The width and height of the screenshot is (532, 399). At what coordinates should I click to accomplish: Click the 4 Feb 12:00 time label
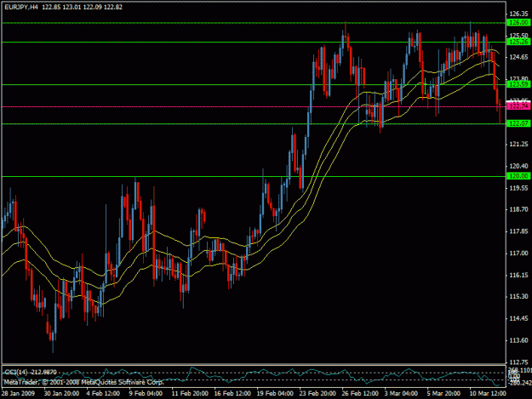(x=103, y=394)
